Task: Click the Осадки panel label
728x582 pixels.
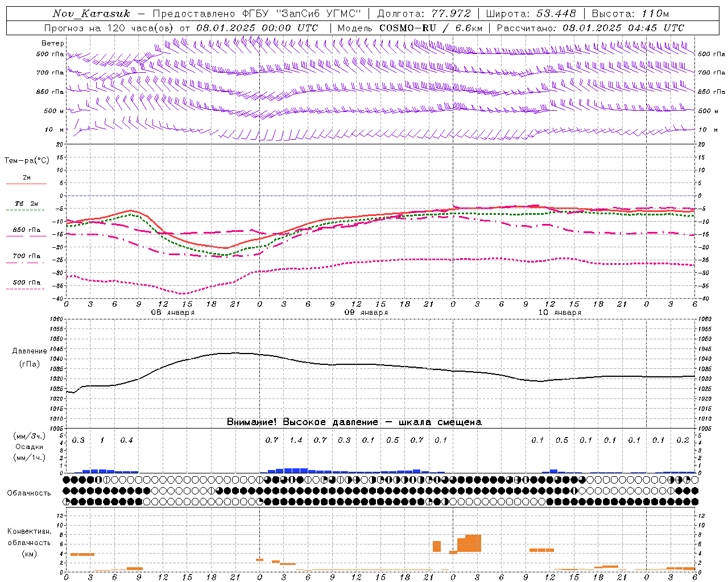Action: tap(30, 447)
